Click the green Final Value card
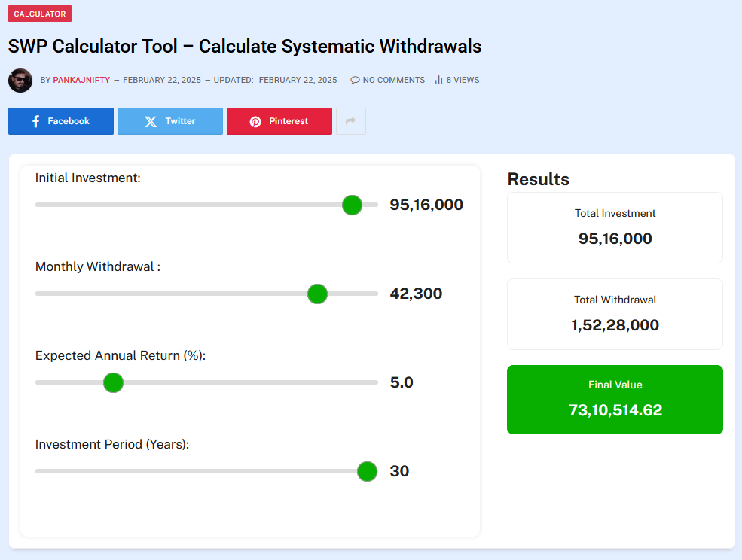The width and height of the screenshot is (742, 560). click(x=615, y=400)
